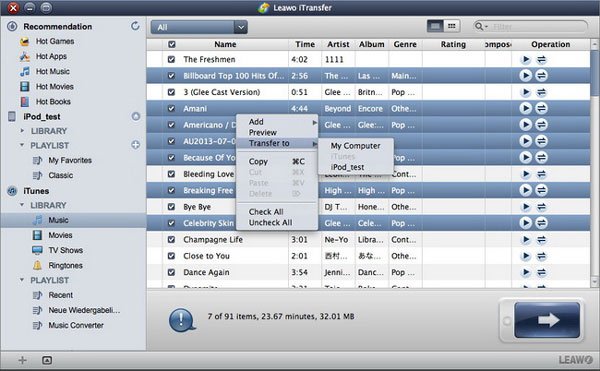The width and height of the screenshot is (600, 371).
Task: Transfer to iPod_test from submenu
Action: (355, 167)
